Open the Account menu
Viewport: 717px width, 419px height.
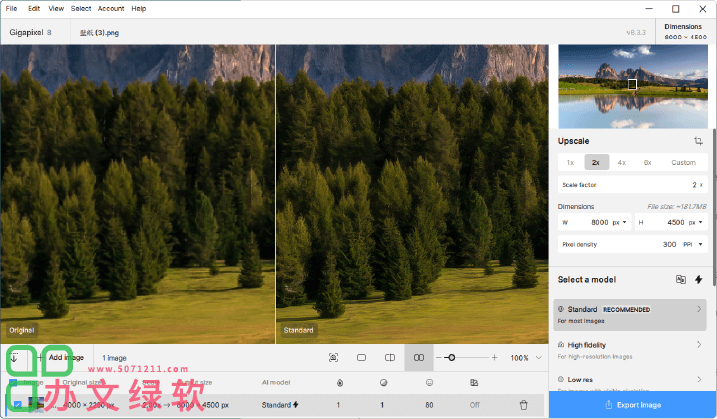click(x=111, y=8)
